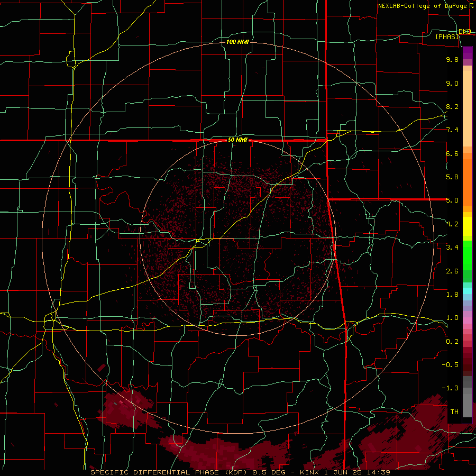
Task: Pick the light peach segment of the color bar
Action: (x=467, y=108)
